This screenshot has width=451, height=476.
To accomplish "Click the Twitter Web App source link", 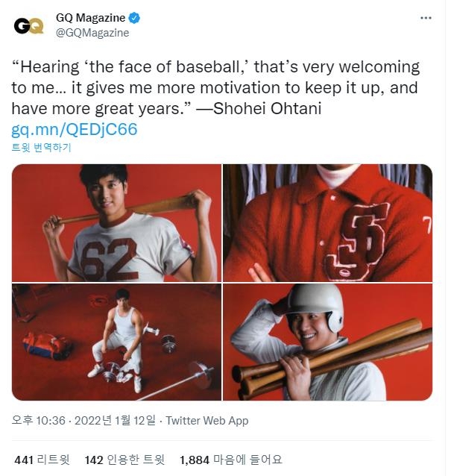I will tap(206, 421).
